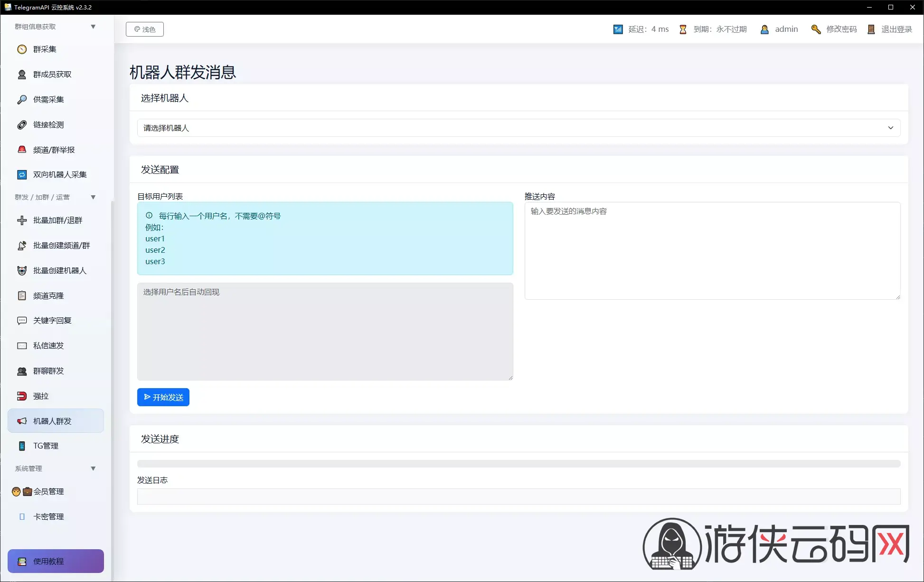Image resolution: width=924 pixels, height=582 pixels.
Task: Click the 开始发送 button
Action: coord(163,397)
